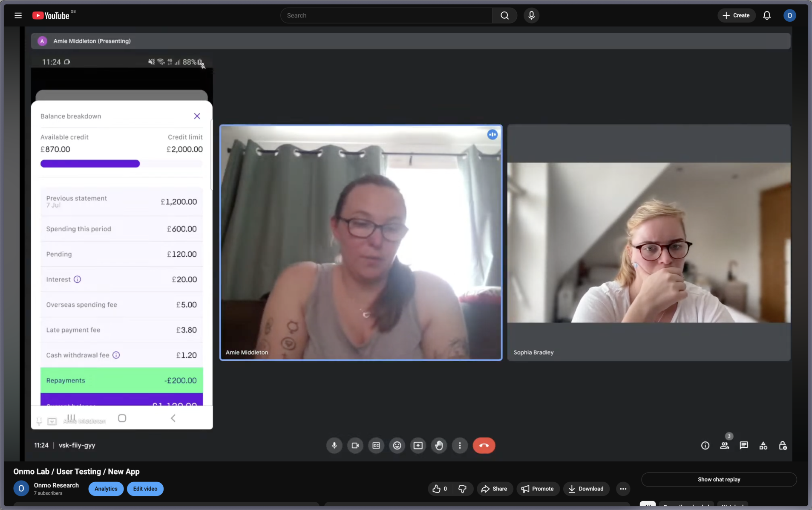The width and height of the screenshot is (812, 510).
Task: Click the voice search microphone icon
Action: (531, 15)
